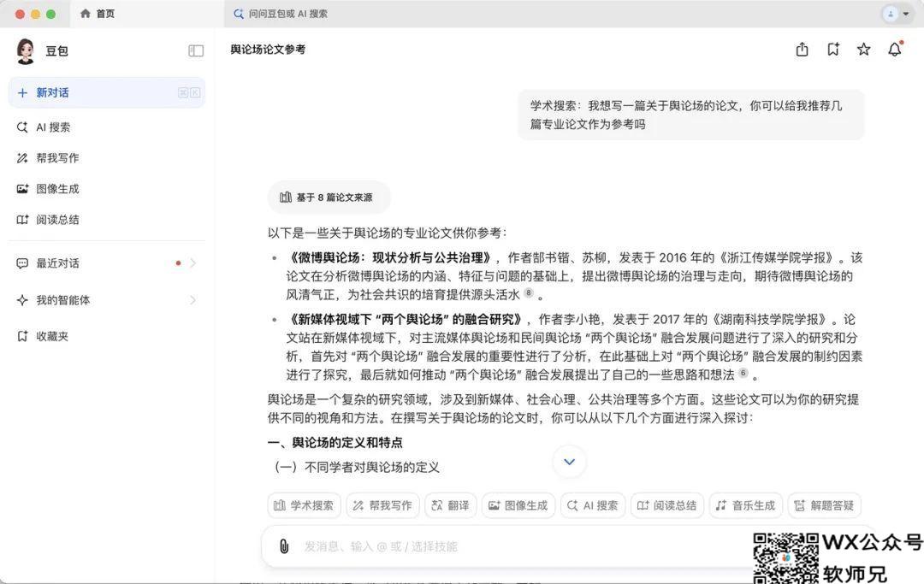Click the heading 一、舆论场的定义和特点
The width and height of the screenshot is (924, 584).
point(335,443)
